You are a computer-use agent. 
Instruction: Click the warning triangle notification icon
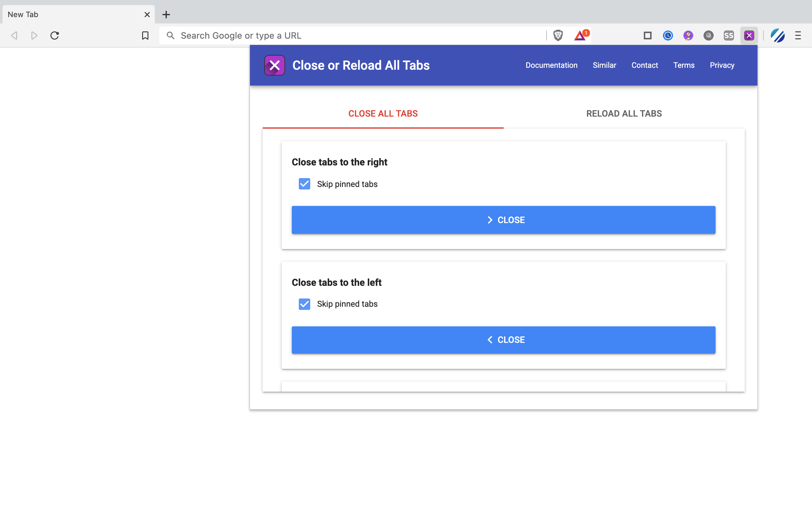click(x=580, y=35)
